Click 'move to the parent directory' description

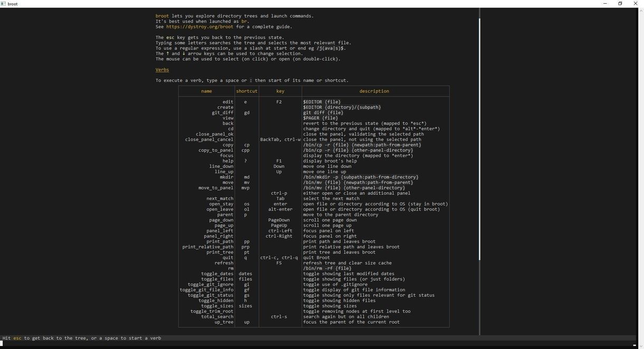[340, 214]
